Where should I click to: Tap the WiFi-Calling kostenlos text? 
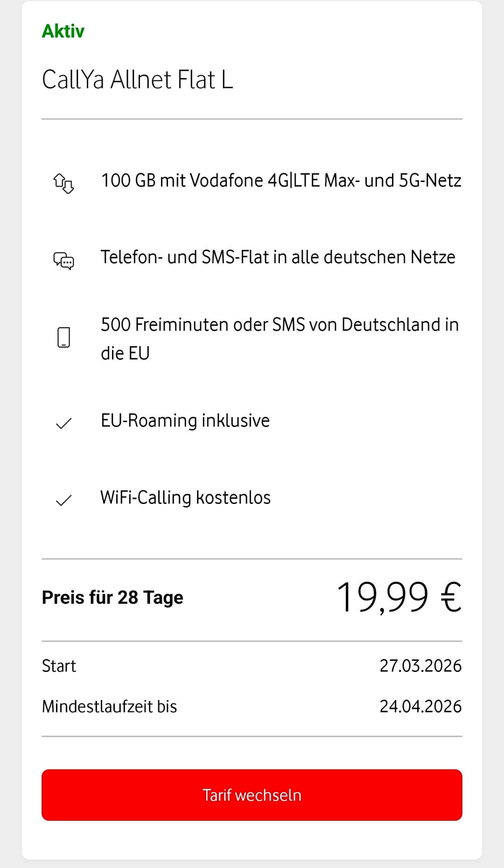(x=185, y=497)
